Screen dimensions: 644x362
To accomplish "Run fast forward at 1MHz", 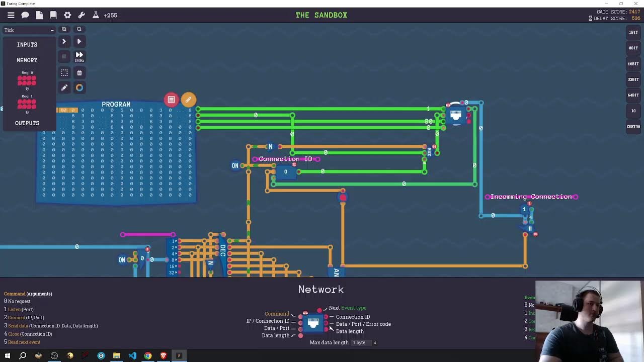I will pyautogui.click(x=79, y=56).
